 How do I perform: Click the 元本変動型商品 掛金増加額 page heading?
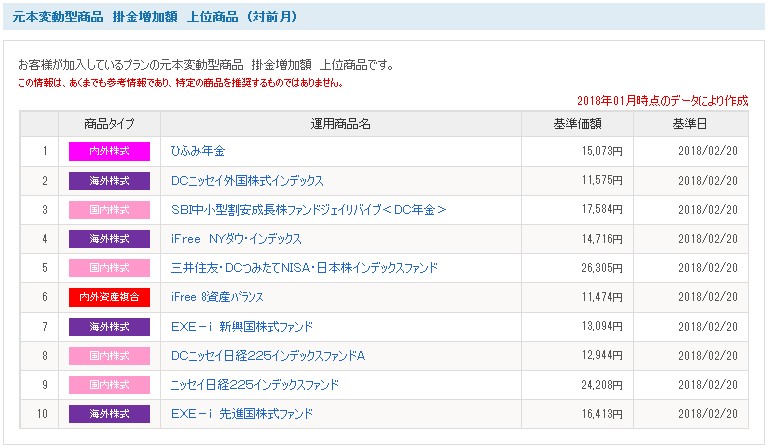[x=155, y=17]
